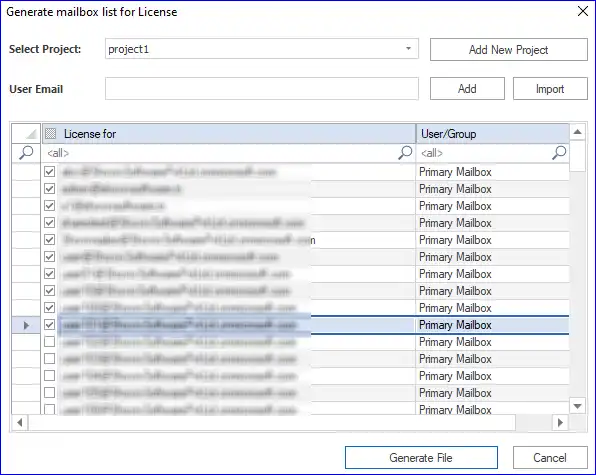This screenshot has height=475, width=596.
Task: Select the highlighted row's Primary Mailbox cell
Action: [493, 325]
